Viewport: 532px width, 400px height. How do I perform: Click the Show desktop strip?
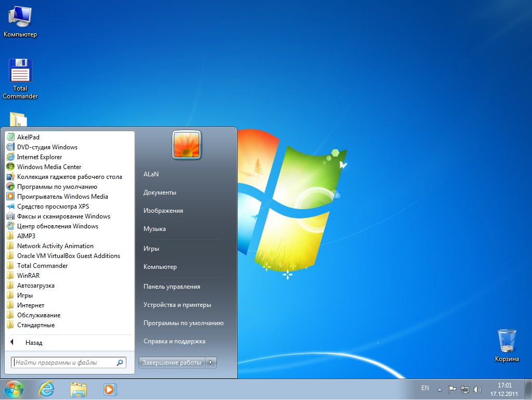[x=528, y=390]
